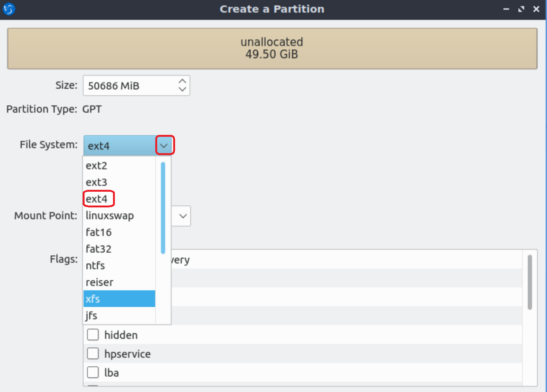Decrease partition size with down arrow
Viewport: 547px width, 392px height.
point(182,90)
